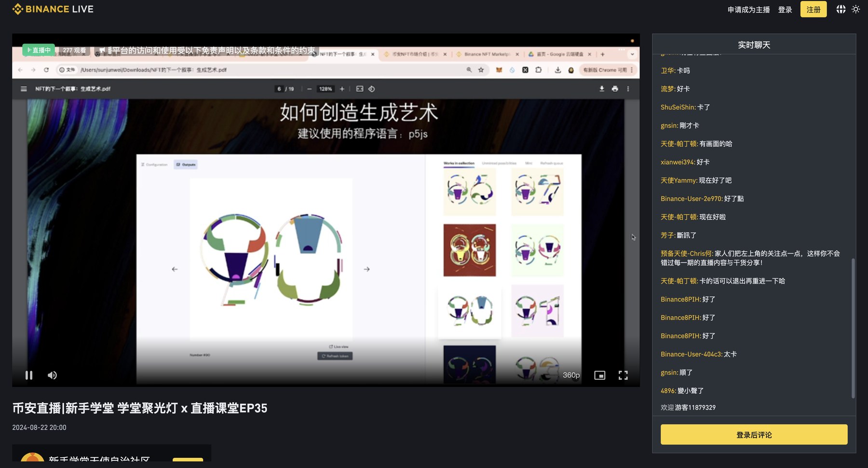
Task: Click the yellow 注册 register button
Action: (814, 9)
